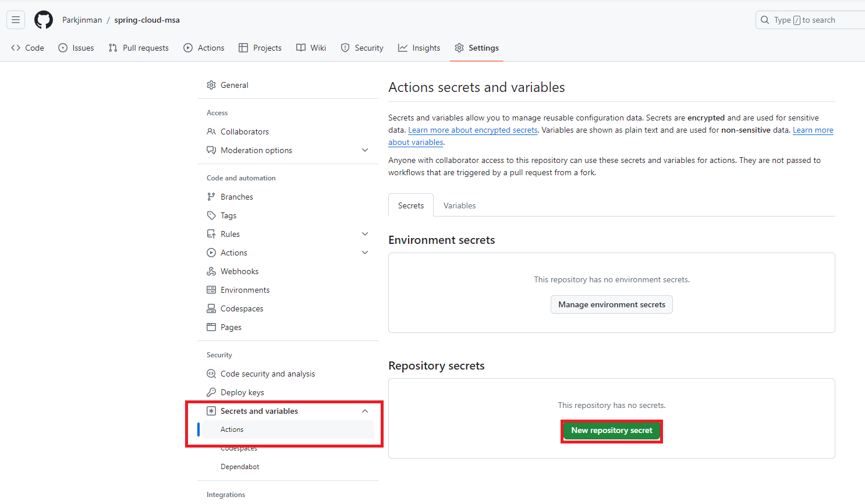Click the Issues circle icon
Screen dimensions: 865x504
[x=63, y=48]
